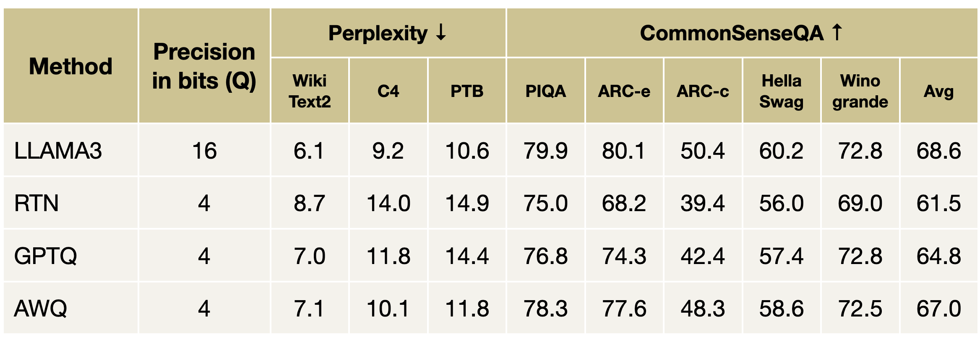Select the Avg column header

pyautogui.click(x=938, y=91)
